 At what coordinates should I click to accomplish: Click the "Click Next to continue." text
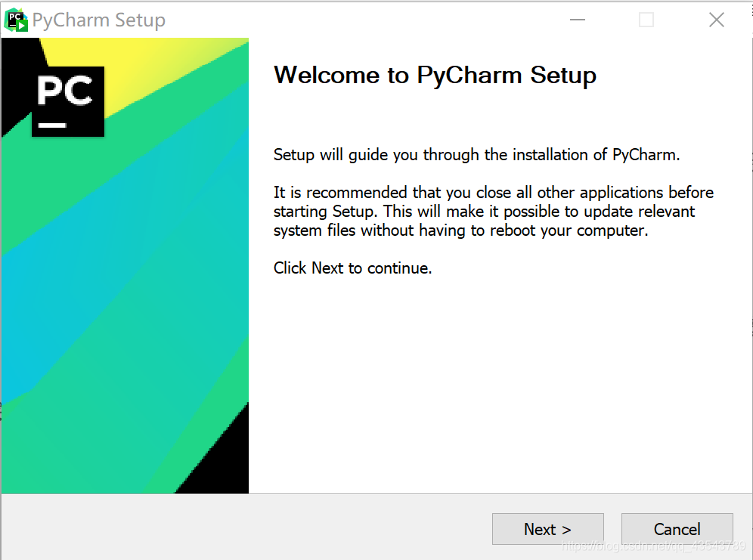click(x=352, y=268)
